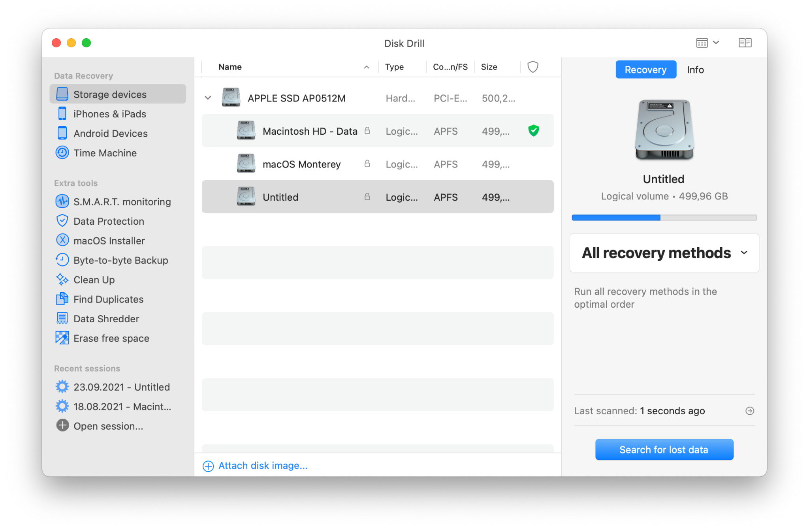Image resolution: width=809 pixels, height=532 pixels.
Task: Click Search for lost data button
Action: pos(664,449)
